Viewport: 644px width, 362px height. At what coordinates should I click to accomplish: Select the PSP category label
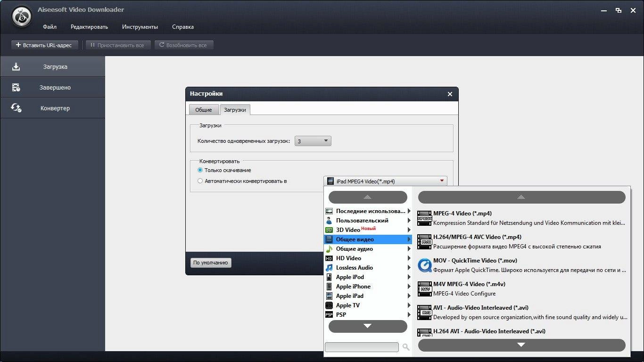[341, 315]
